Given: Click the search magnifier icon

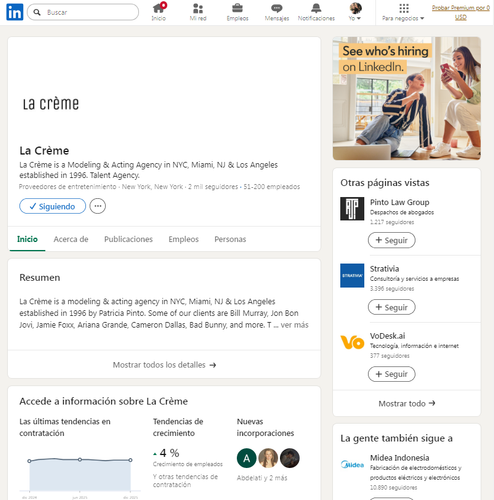Looking at the screenshot, I should click(x=37, y=12).
